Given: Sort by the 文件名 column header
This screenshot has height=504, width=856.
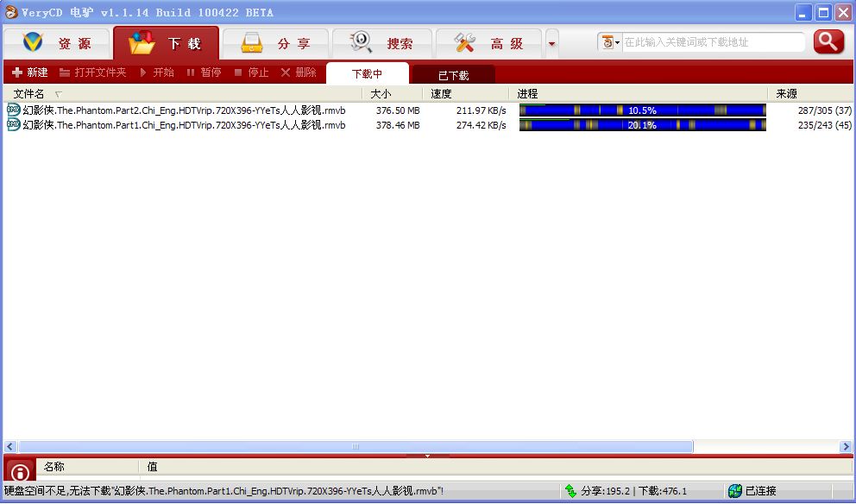Looking at the screenshot, I should pyautogui.click(x=182, y=94).
